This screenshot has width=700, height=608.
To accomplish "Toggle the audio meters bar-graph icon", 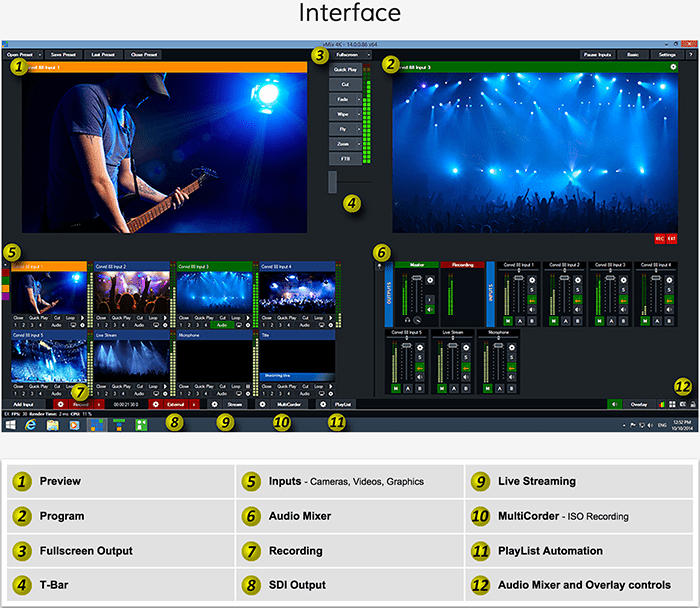I will click(x=662, y=404).
